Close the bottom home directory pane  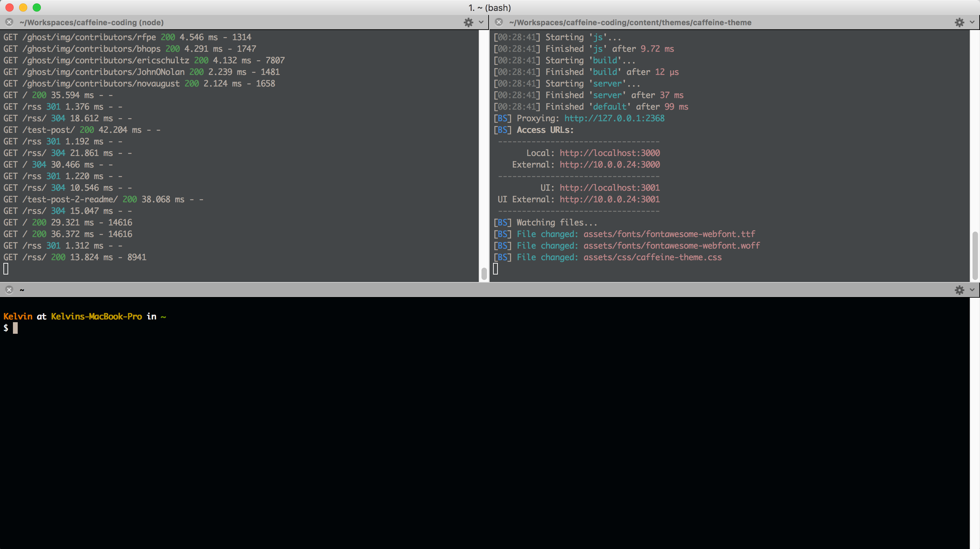point(10,290)
